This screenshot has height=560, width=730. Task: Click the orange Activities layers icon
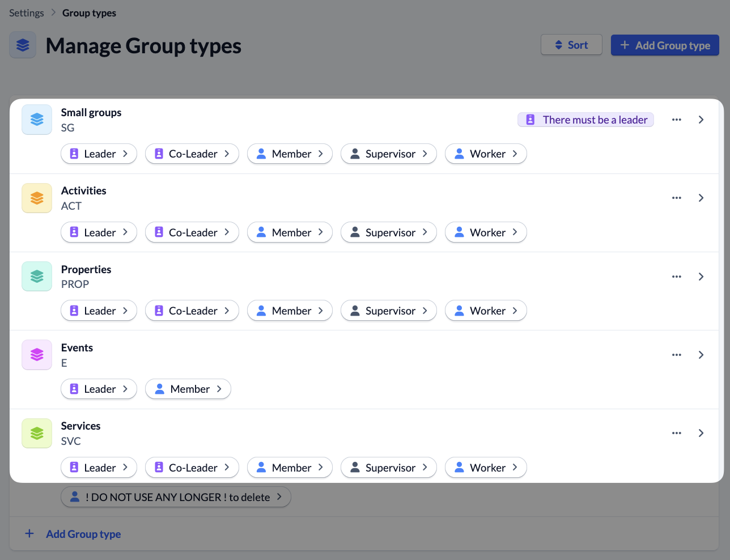(37, 198)
